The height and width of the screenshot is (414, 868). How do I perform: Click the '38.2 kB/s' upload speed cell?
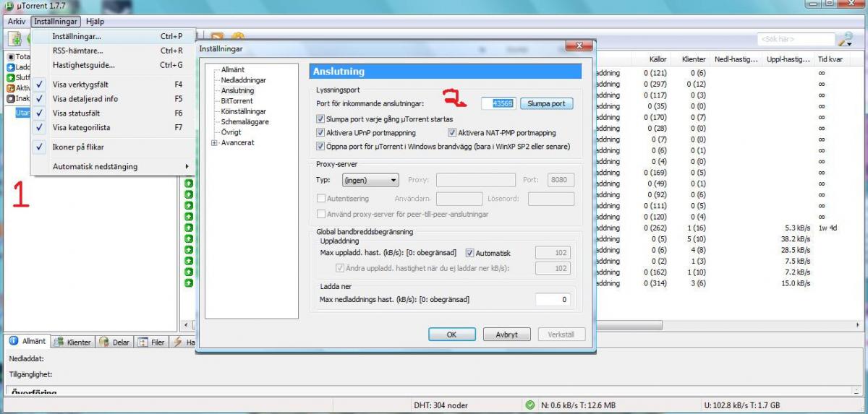click(795, 239)
